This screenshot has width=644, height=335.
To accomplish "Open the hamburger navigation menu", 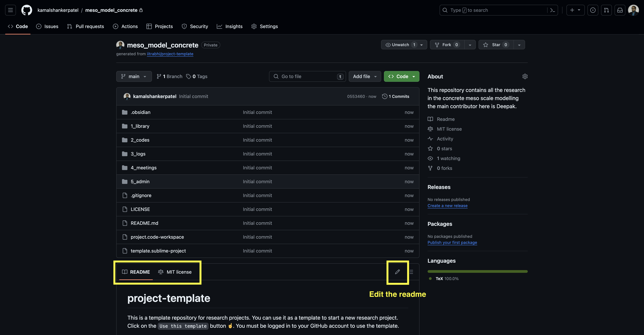I will pyautogui.click(x=10, y=10).
